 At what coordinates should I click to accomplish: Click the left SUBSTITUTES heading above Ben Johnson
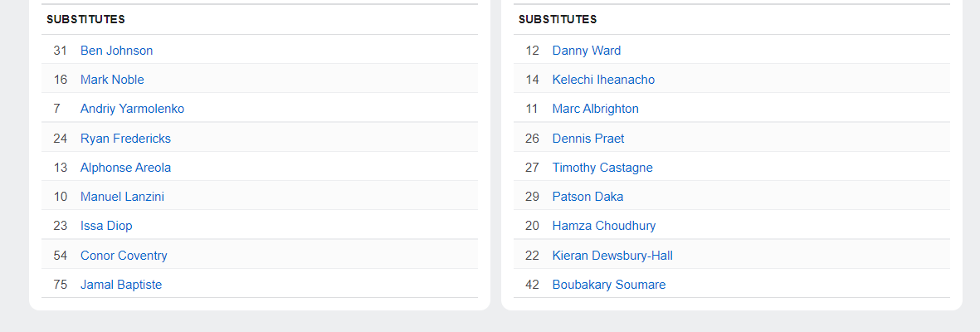[x=85, y=19]
